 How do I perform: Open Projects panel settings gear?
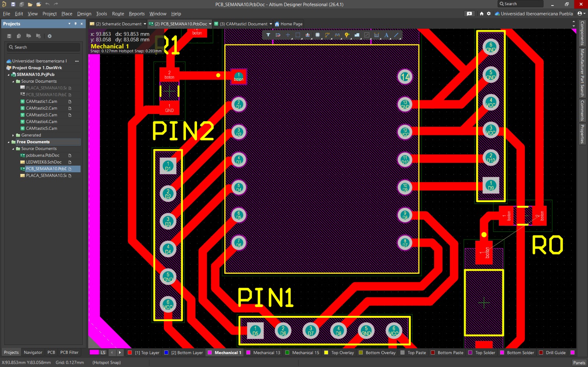50,36
